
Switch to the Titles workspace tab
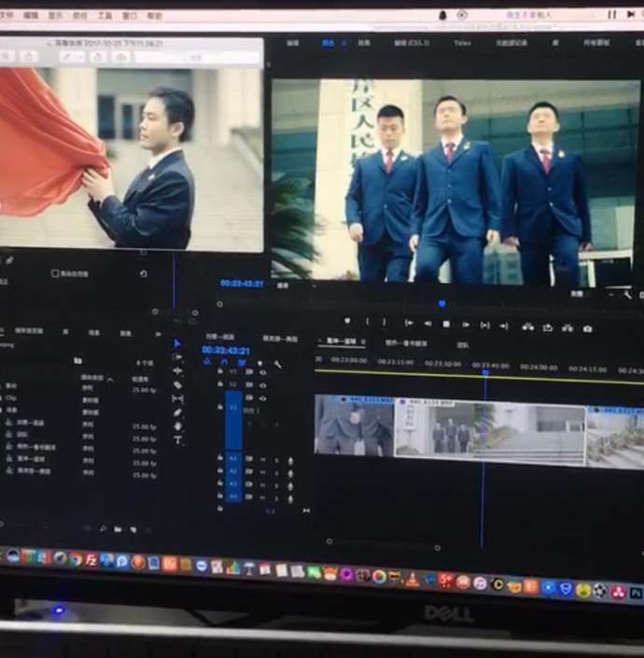click(462, 43)
